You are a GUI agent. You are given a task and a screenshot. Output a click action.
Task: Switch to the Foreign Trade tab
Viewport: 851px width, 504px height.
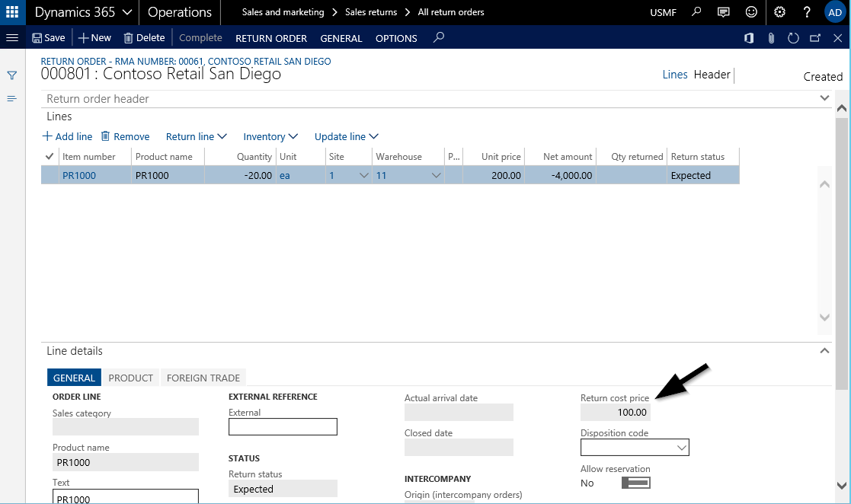[x=203, y=378]
